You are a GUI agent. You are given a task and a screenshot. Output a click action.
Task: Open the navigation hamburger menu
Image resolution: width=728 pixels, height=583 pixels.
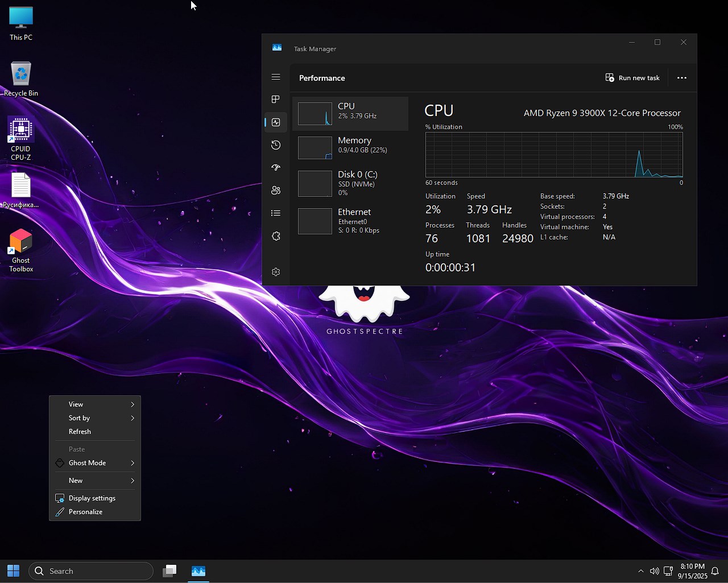276,76
